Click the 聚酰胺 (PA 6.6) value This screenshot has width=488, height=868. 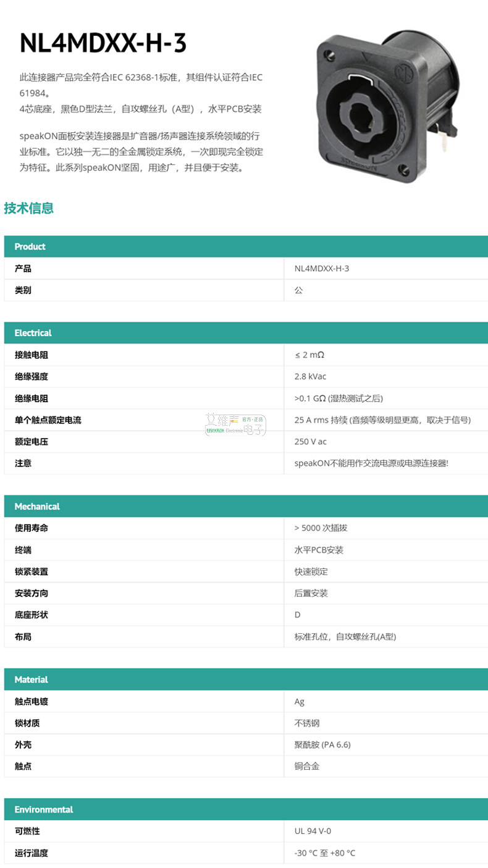(322, 744)
